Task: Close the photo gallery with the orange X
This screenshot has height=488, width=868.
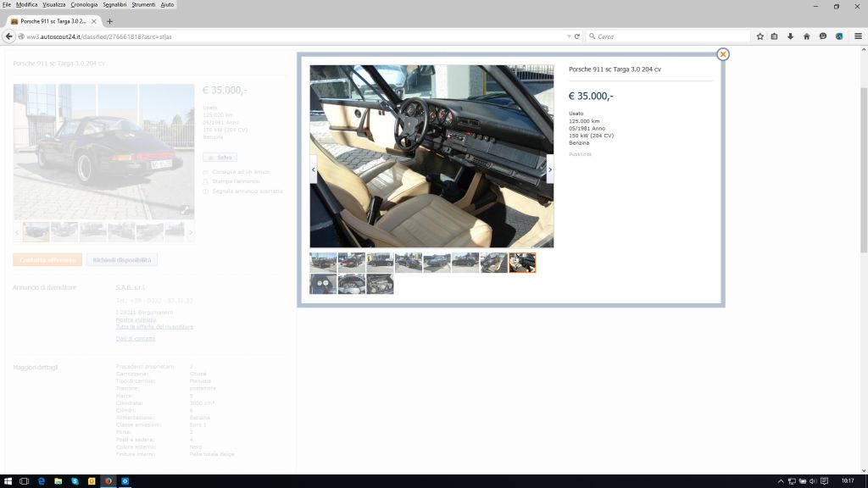Action: coord(722,54)
